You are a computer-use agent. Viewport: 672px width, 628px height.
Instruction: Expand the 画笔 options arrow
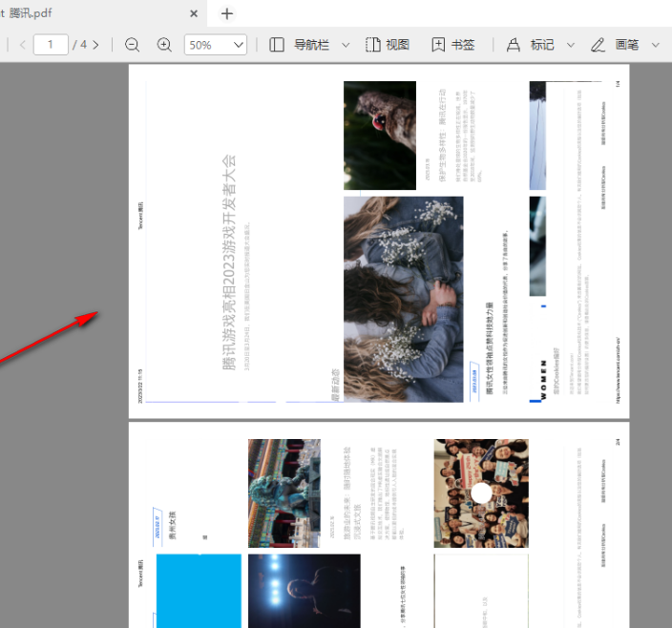[655, 45]
